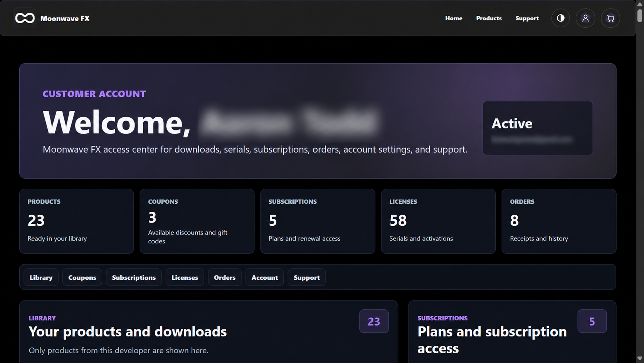
Task: Click the 'Your products and downloads' heading
Action: click(x=128, y=332)
